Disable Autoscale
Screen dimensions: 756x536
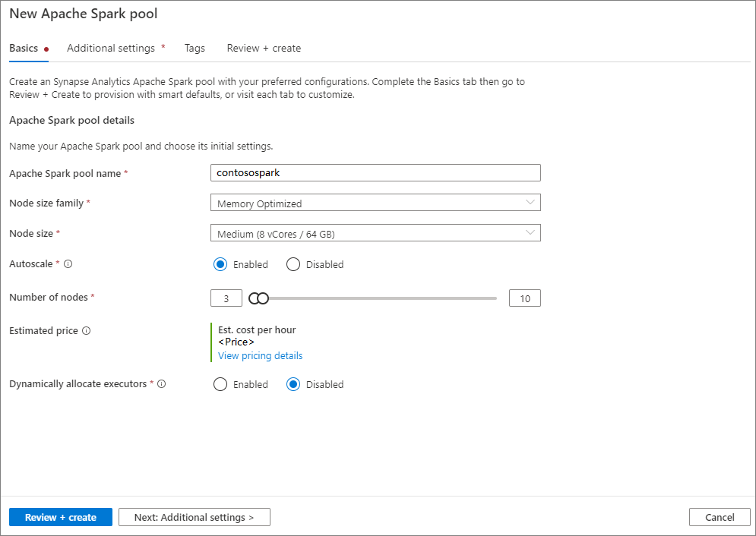(293, 264)
